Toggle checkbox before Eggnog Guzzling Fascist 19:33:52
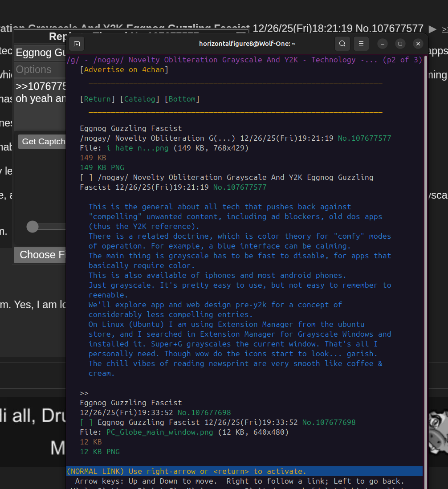448x489 pixels. [x=86, y=422]
